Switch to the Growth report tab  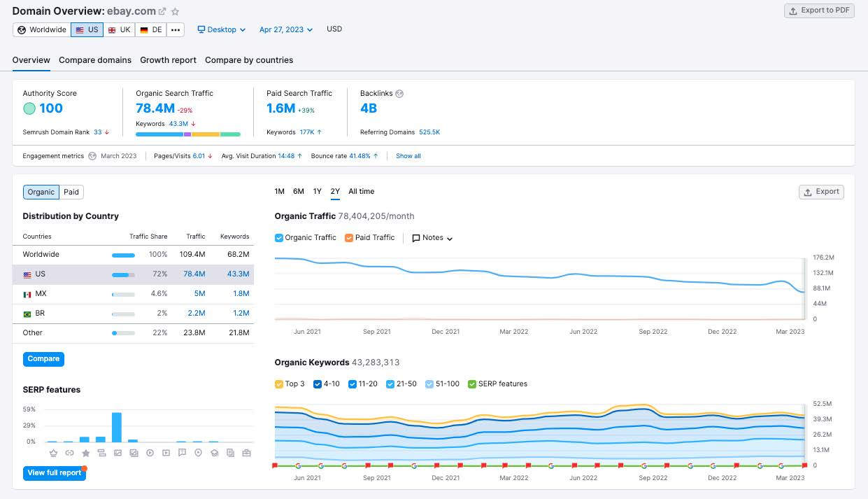tap(168, 60)
